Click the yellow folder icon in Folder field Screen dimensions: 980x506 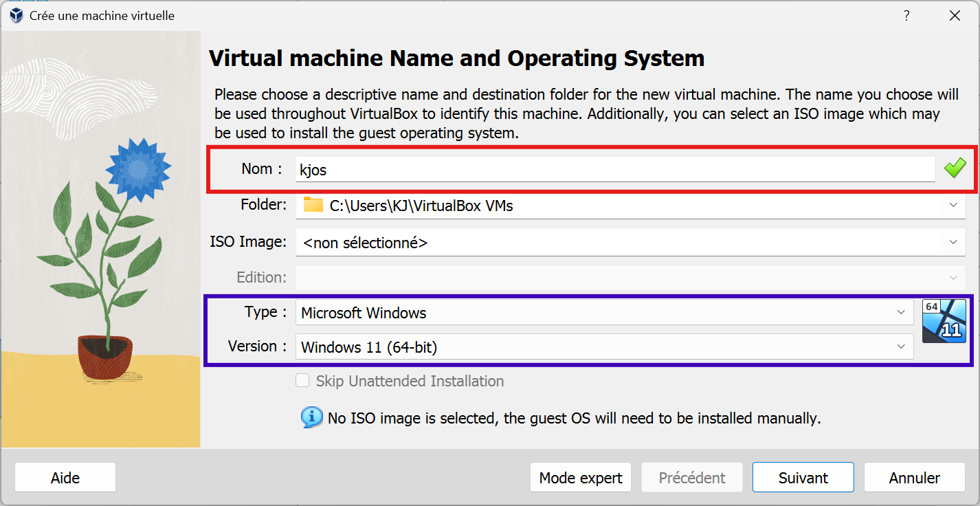[313, 205]
